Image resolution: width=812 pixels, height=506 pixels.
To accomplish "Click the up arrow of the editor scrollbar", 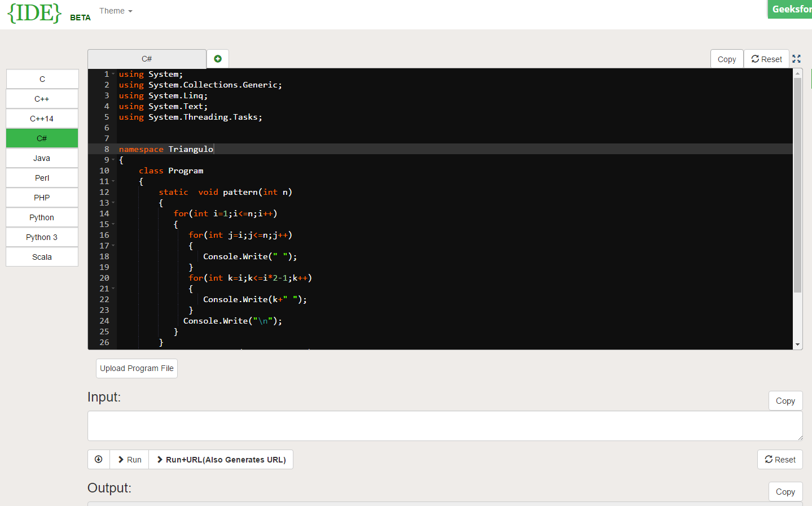I will 797,73.
